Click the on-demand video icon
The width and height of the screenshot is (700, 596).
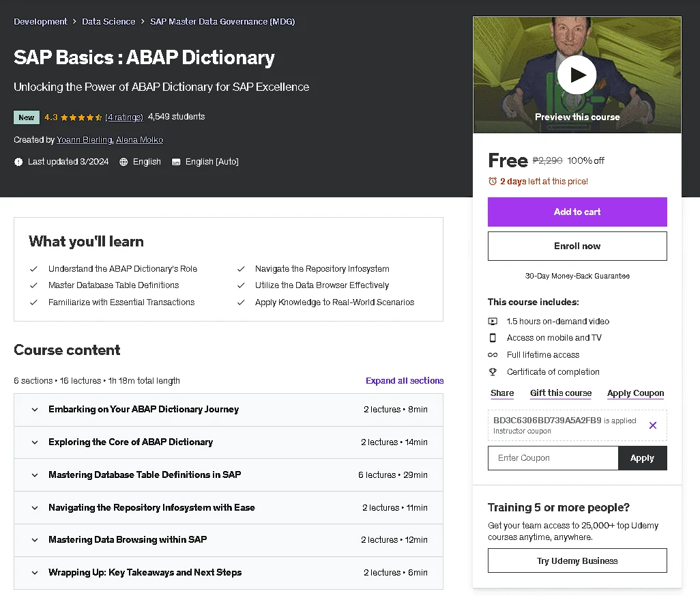[493, 322]
